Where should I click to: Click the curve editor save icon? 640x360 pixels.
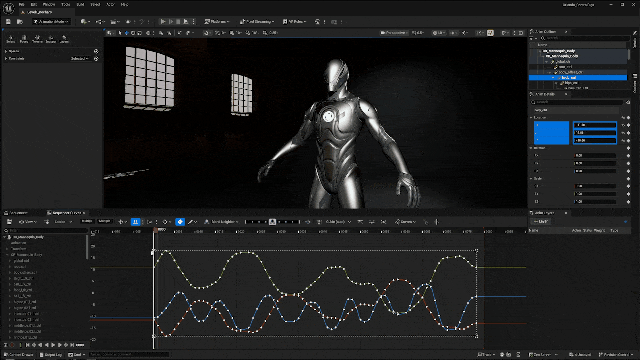[9, 222]
